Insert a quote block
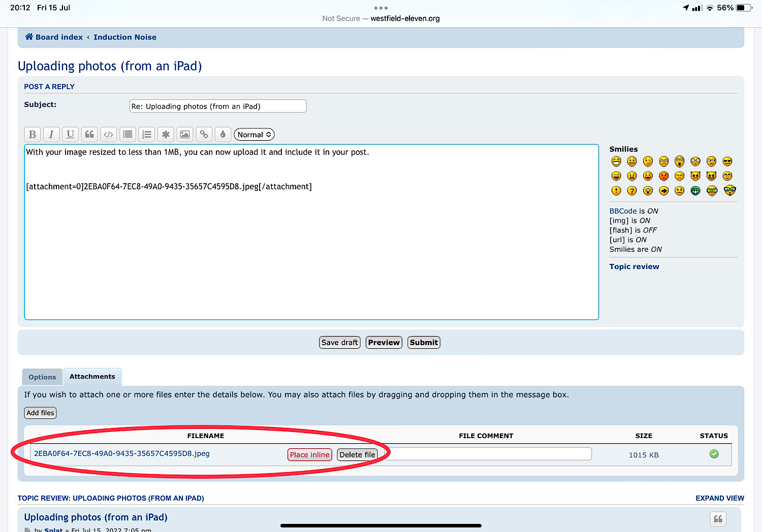Viewport: 762px width, 532px height. pyautogui.click(x=89, y=135)
